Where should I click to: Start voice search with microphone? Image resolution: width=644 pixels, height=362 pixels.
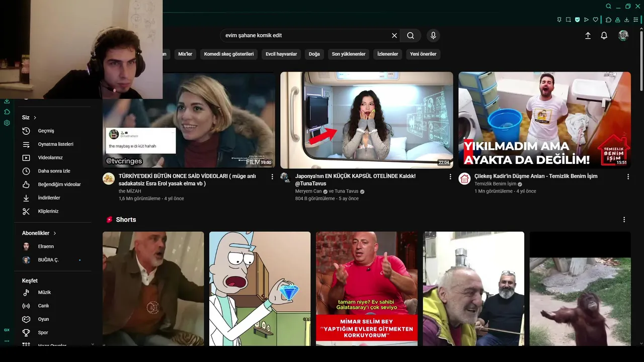click(x=433, y=36)
